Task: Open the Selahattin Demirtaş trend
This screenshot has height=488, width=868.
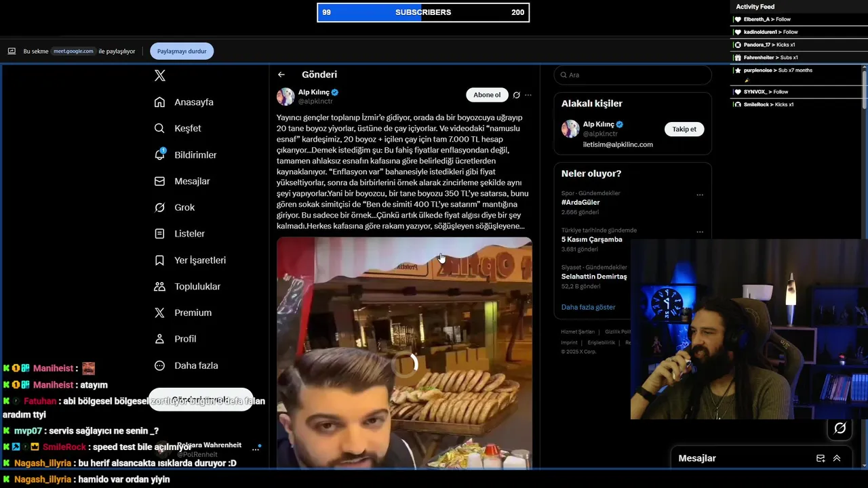Action: 594,277
